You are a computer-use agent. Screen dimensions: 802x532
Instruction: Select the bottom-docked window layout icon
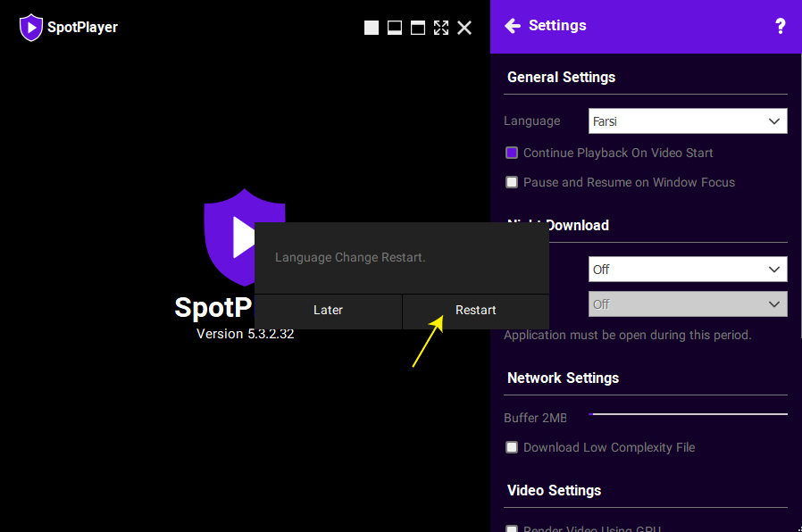tap(395, 28)
